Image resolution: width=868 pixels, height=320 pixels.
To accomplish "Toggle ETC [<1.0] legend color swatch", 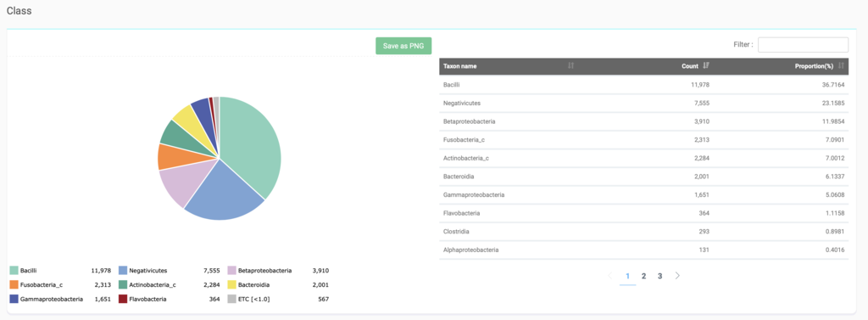I will [x=231, y=300].
